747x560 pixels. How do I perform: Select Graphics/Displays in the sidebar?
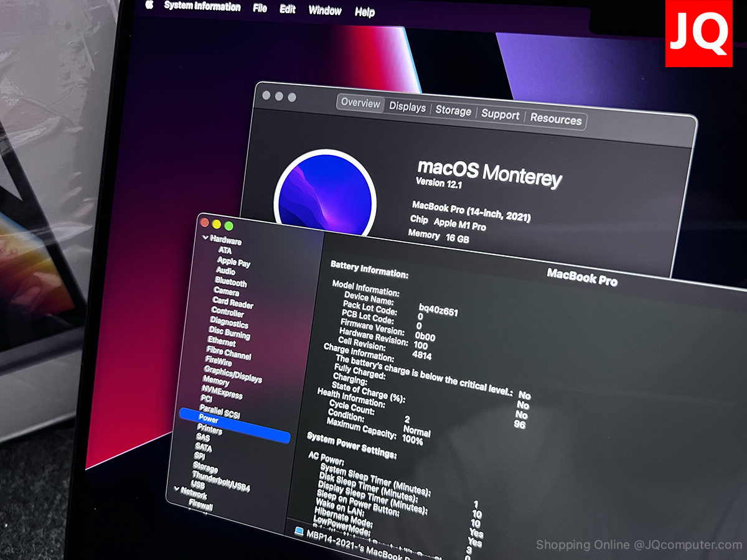[x=233, y=375]
